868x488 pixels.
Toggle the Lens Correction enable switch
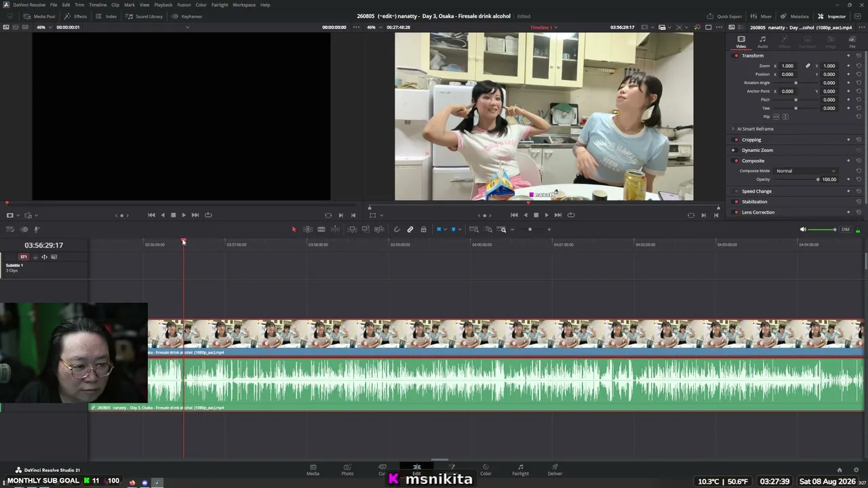pyautogui.click(x=736, y=213)
